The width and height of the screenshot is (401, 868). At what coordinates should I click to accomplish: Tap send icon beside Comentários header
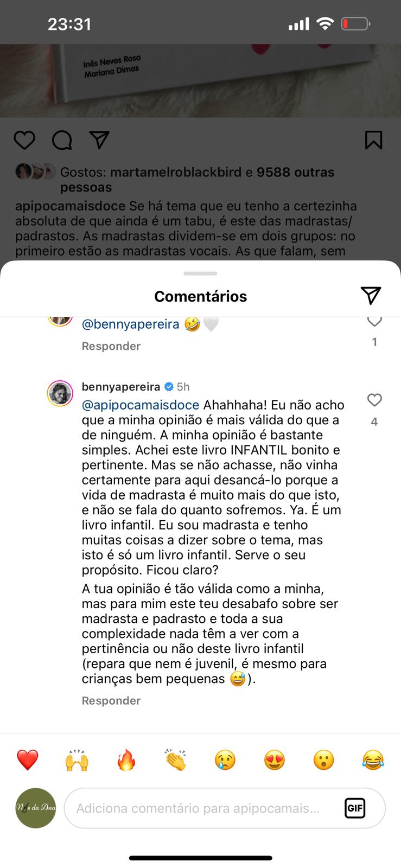pos(371,295)
